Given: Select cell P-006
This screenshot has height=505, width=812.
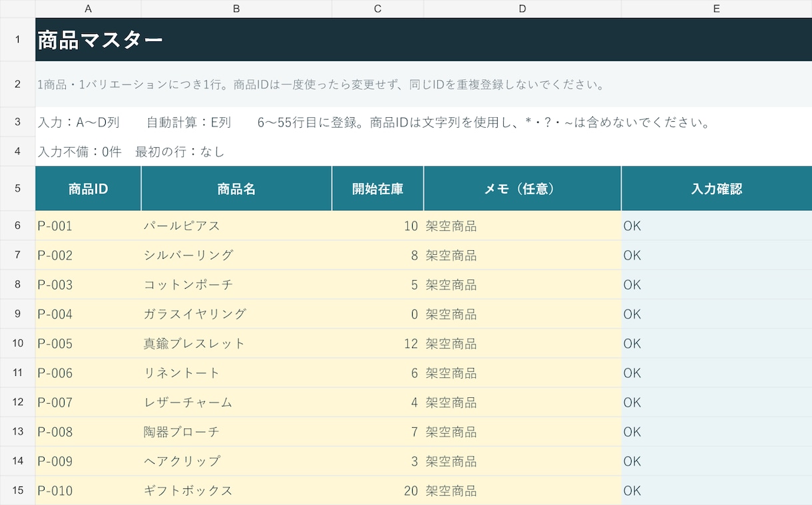Looking at the screenshot, I should tap(89, 373).
